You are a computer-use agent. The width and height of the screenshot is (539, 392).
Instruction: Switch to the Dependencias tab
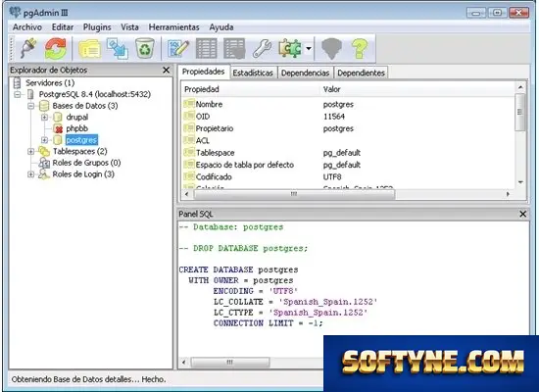pyautogui.click(x=305, y=73)
